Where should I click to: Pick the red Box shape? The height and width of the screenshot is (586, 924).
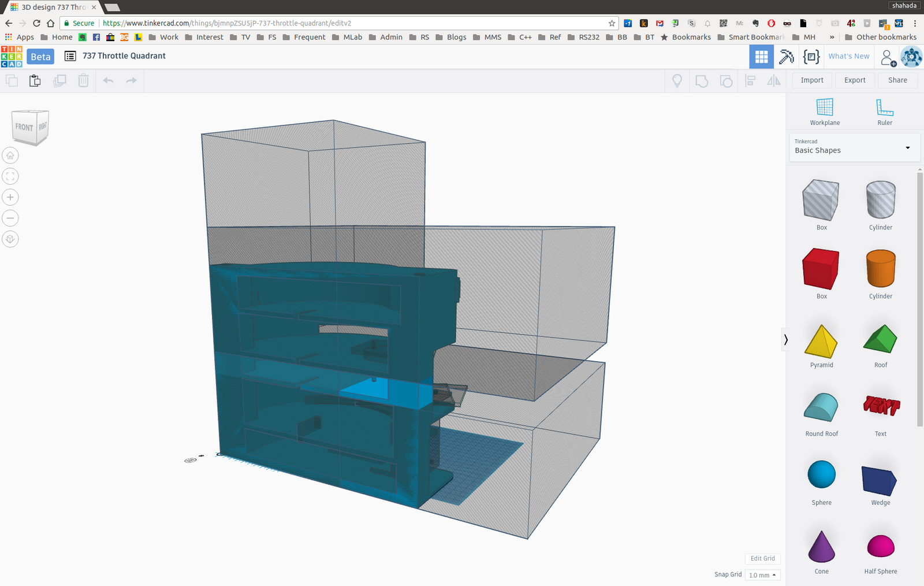(821, 269)
